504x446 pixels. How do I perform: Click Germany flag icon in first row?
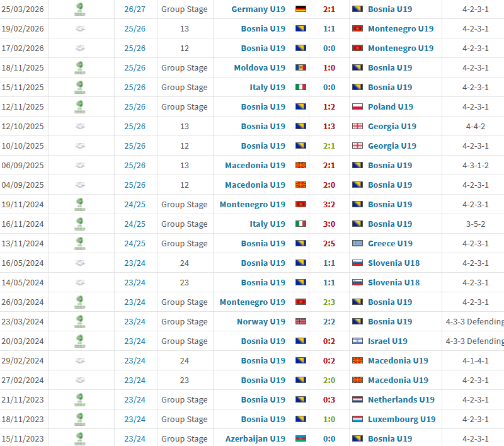point(301,9)
